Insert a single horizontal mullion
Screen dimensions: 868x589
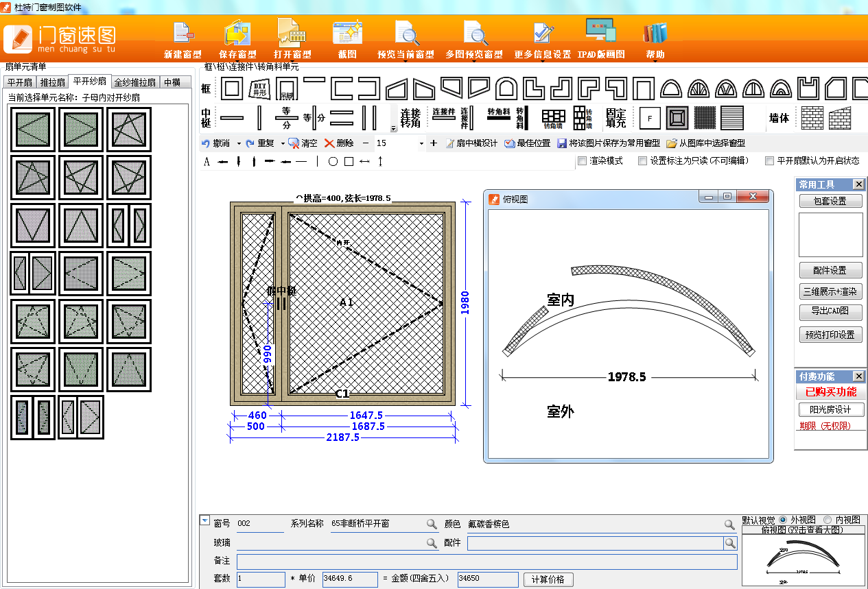click(x=232, y=118)
